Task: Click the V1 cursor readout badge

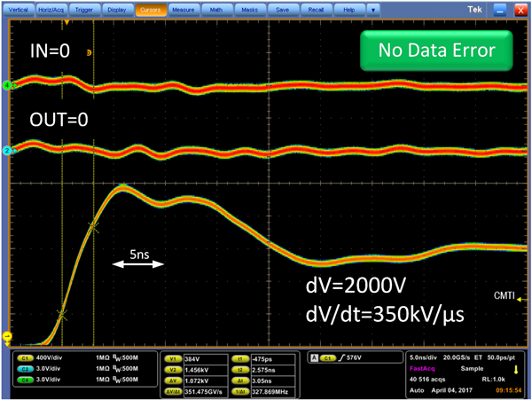Action: click(173, 359)
